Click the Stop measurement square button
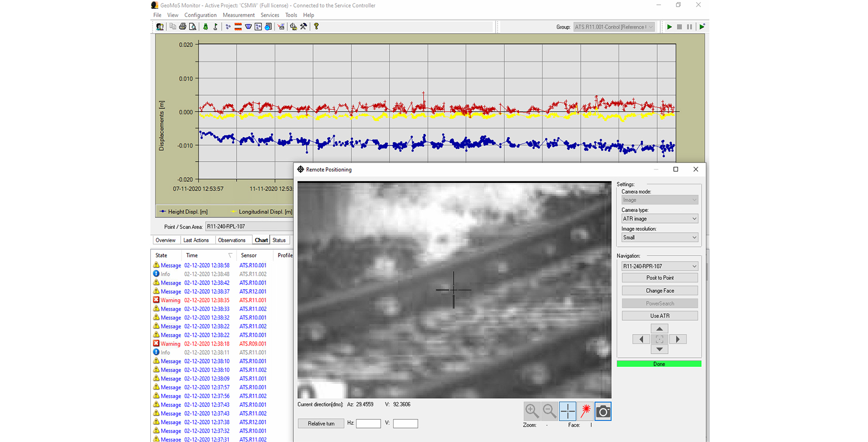This screenshot has height=442, width=868. click(679, 27)
